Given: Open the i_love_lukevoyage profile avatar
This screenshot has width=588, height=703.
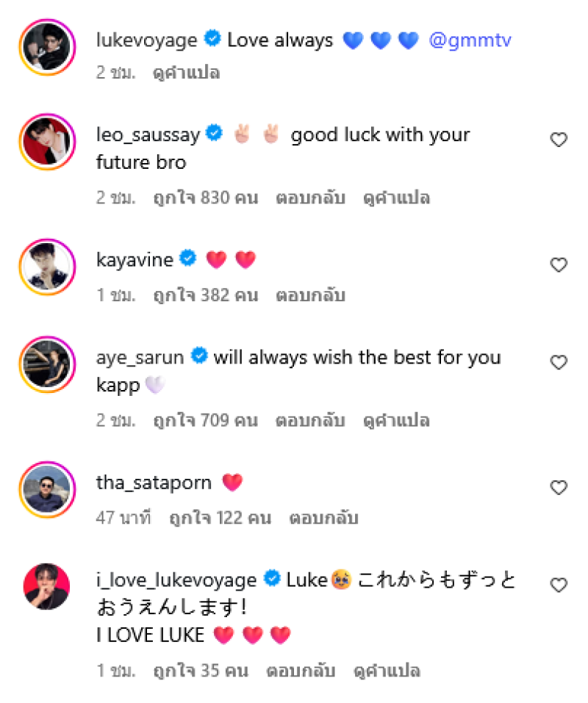Looking at the screenshot, I should coord(47,586).
